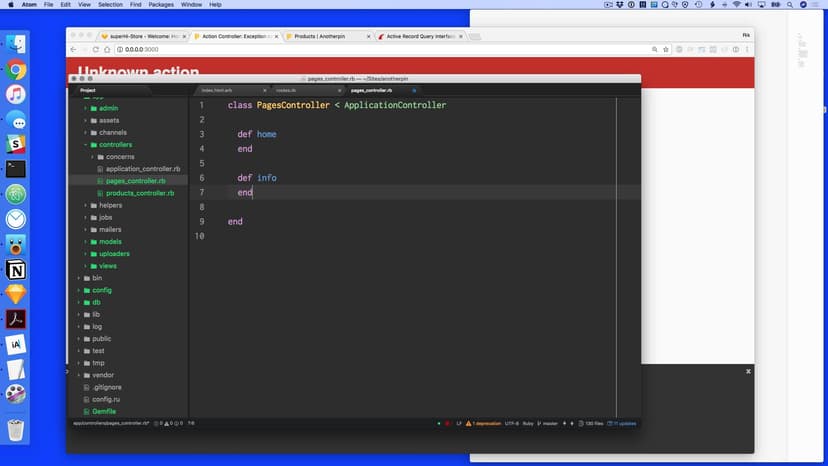Open Chrome from the dock
The width and height of the screenshot is (828, 466).
coord(16,70)
